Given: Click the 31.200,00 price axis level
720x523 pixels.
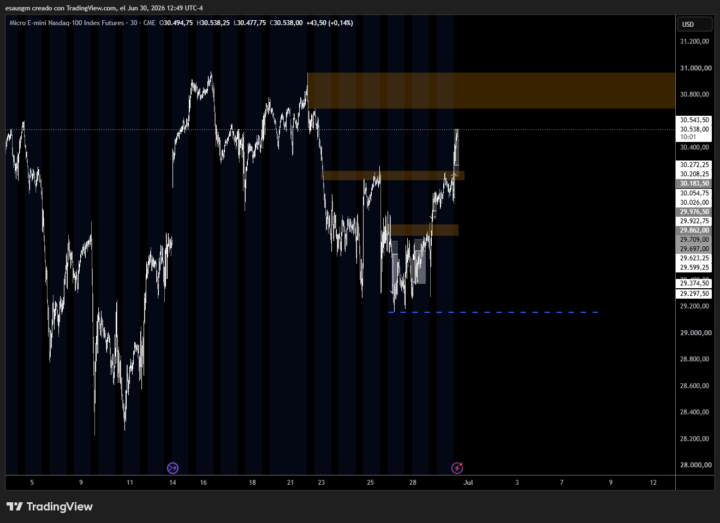Looking at the screenshot, I should point(694,41).
